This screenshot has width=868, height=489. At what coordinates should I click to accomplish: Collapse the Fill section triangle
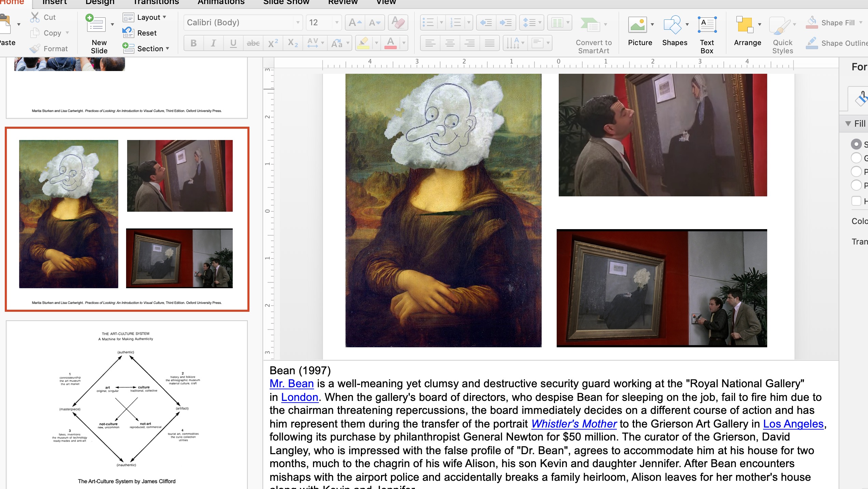(x=848, y=124)
